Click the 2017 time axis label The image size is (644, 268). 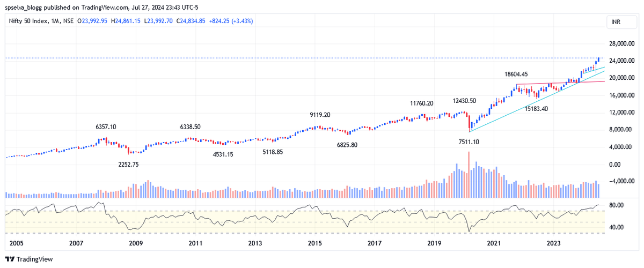point(374,243)
